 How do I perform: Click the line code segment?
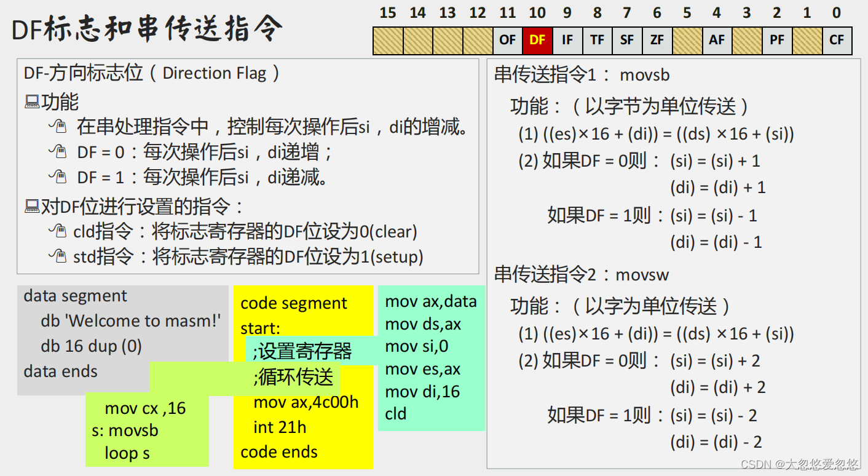click(294, 303)
